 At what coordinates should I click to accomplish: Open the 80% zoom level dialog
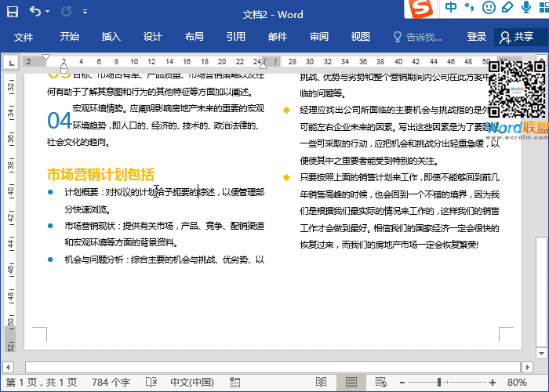[517, 383]
